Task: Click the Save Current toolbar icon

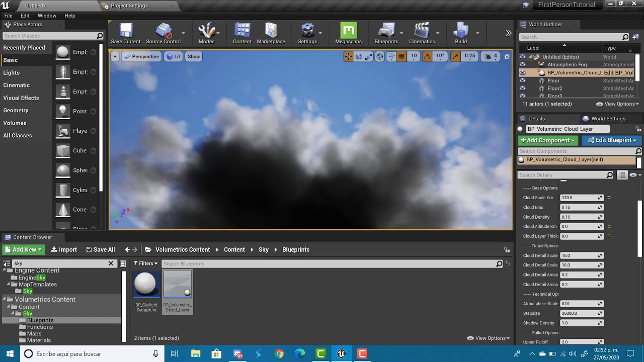Action: tap(126, 34)
